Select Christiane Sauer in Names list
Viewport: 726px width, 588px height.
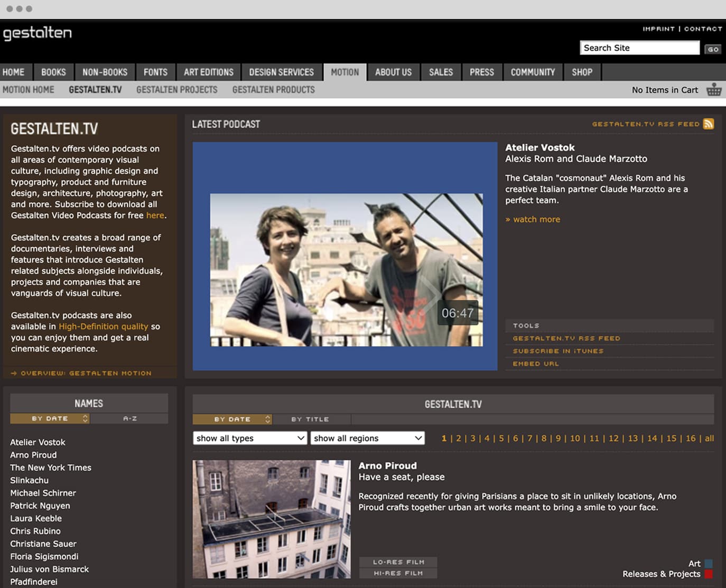coord(43,544)
